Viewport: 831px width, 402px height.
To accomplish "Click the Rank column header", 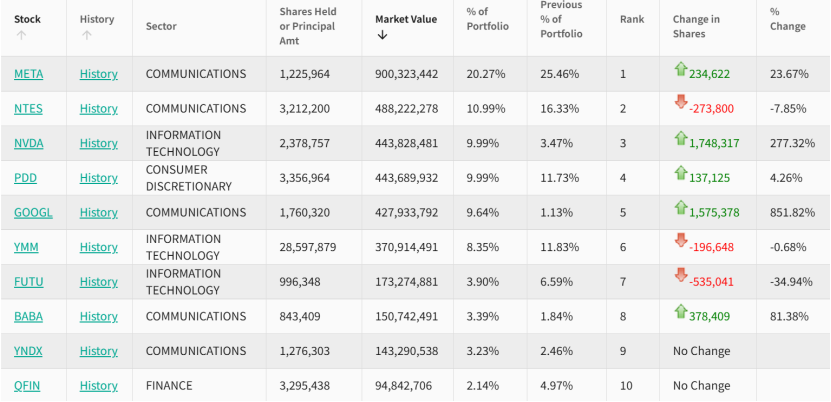I will [632, 19].
